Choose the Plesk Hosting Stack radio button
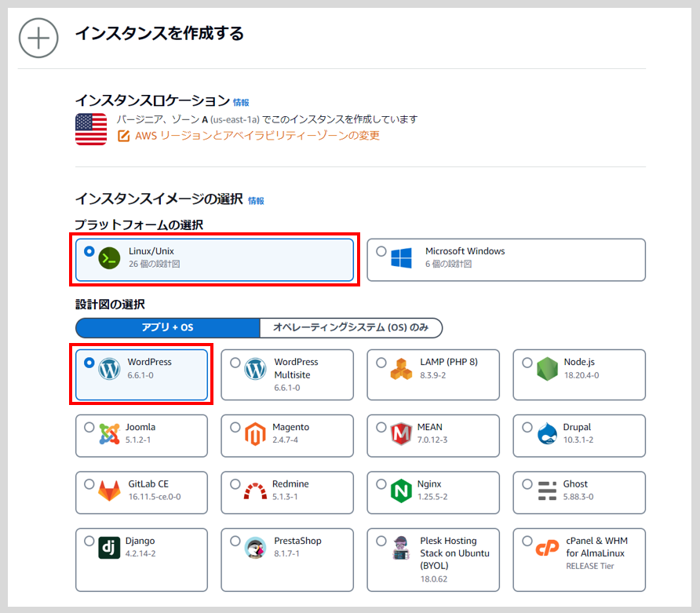 tap(381, 541)
